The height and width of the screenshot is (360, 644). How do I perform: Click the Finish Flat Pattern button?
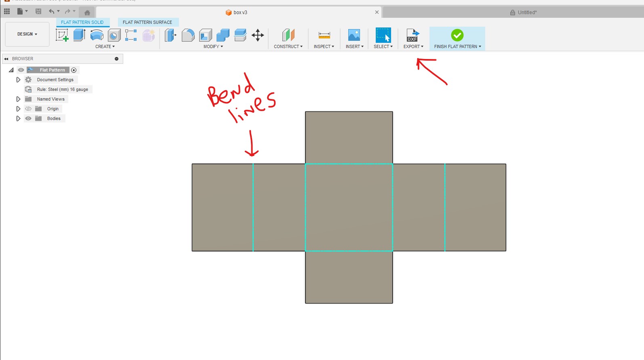pyautogui.click(x=457, y=39)
